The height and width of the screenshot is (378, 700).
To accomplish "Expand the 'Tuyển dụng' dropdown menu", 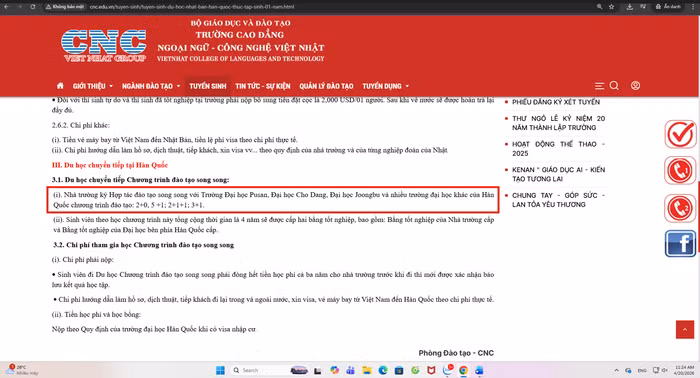I will click(x=385, y=86).
